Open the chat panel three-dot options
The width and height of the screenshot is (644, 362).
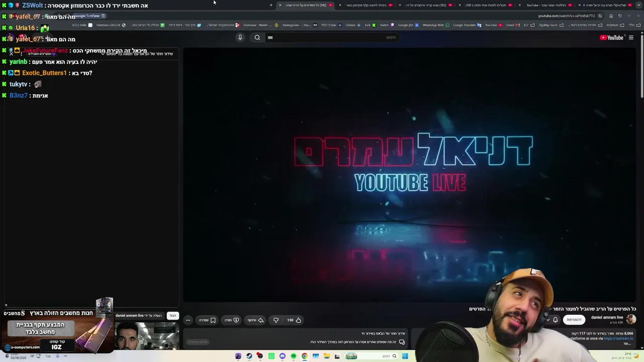21,54
